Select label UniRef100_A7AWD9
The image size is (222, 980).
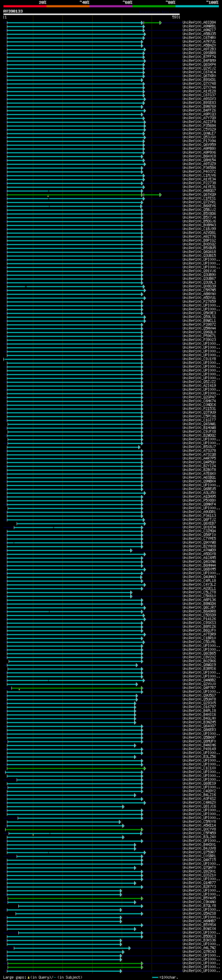[x=199, y=550]
